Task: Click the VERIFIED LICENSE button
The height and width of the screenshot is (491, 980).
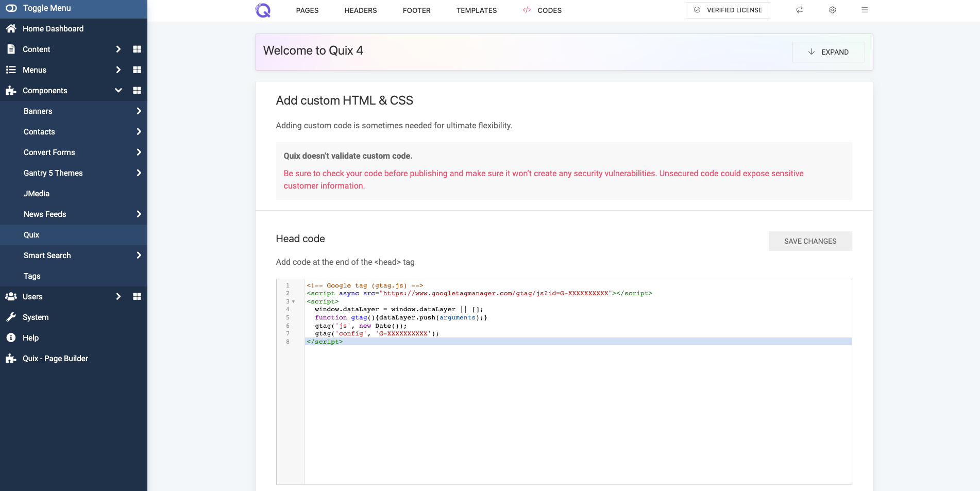Action: point(728,10)
